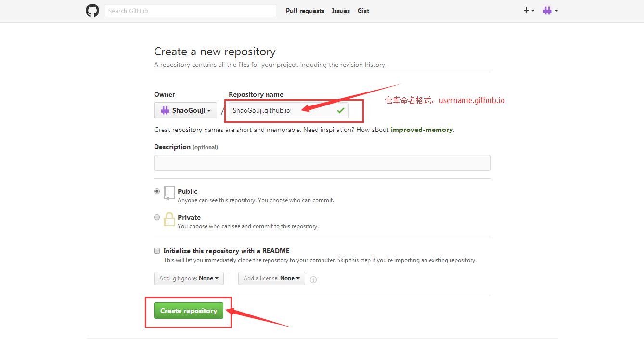Click the Initialize this repository with a README label
Screen dimensions: 644x340
point(226,251)
